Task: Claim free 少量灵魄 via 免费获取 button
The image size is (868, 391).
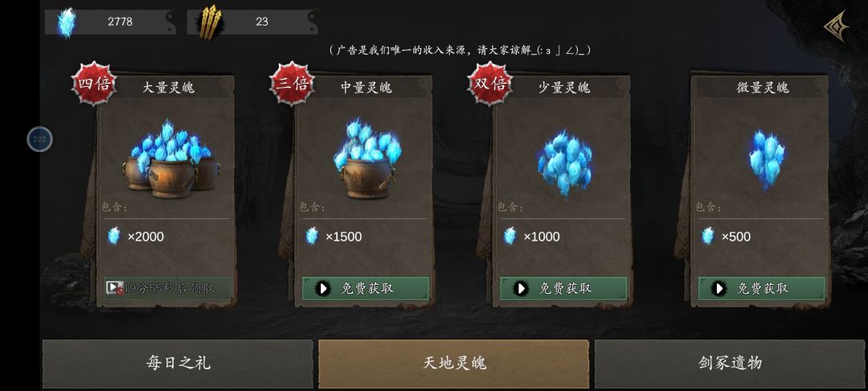Action: 563,288
